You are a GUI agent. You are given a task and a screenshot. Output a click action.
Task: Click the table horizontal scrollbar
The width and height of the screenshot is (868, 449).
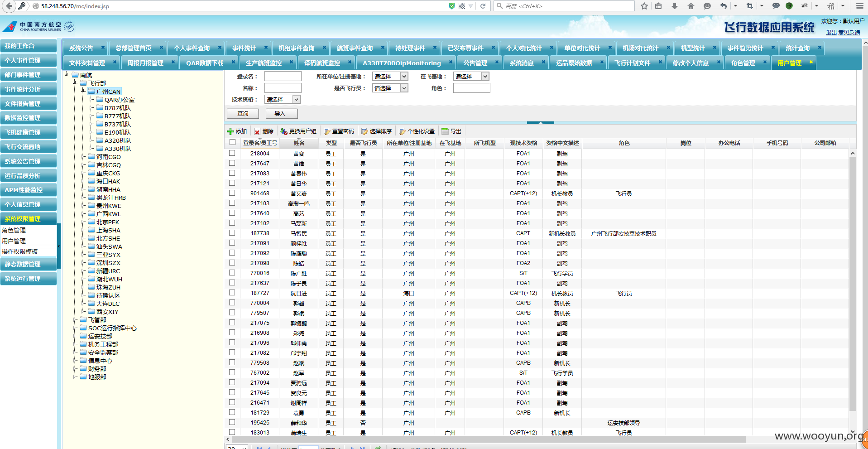click(489, 439)
